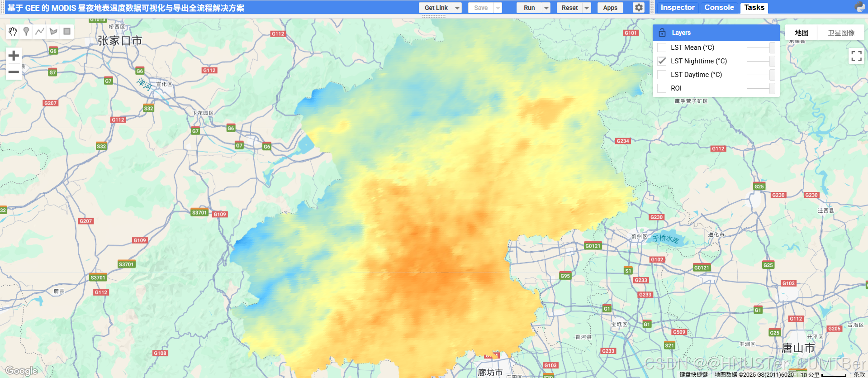Click the S3701 road shield beside G109

point(199,212)
